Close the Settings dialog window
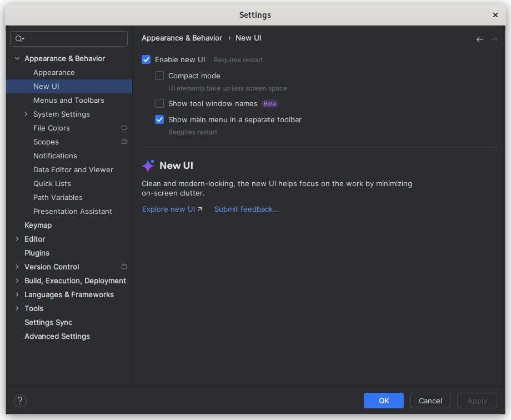 pos(495,15)
